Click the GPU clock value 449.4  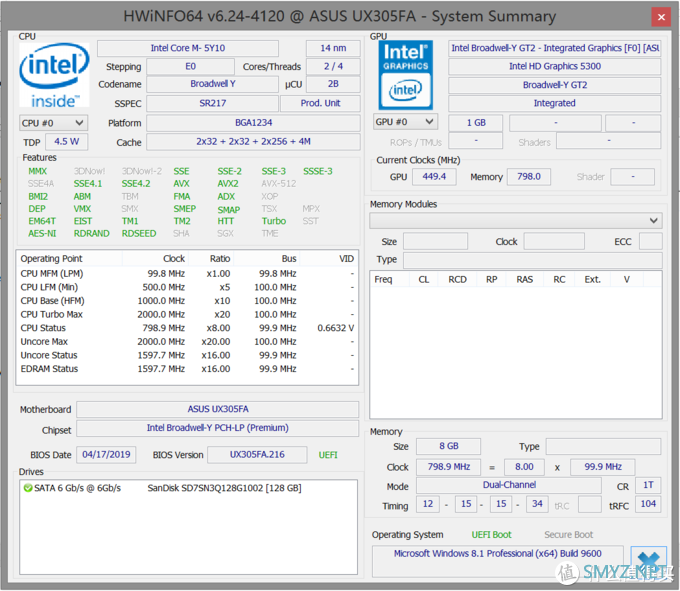point(434,176)
